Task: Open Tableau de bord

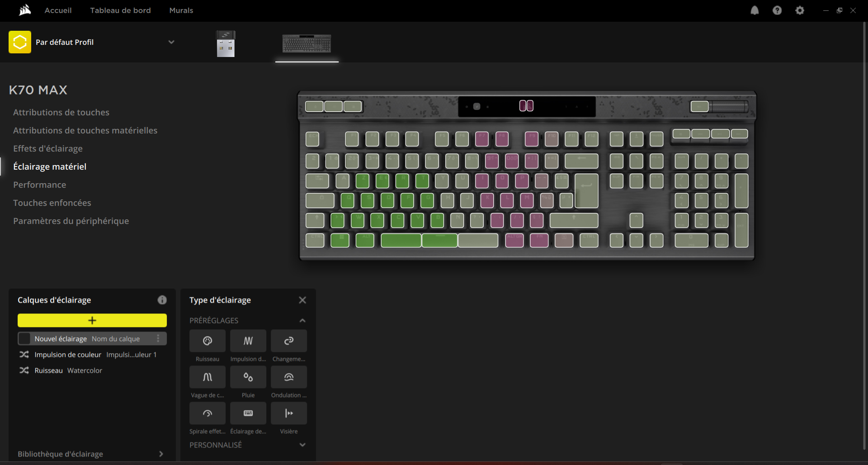Action: [x=120, y=10]
